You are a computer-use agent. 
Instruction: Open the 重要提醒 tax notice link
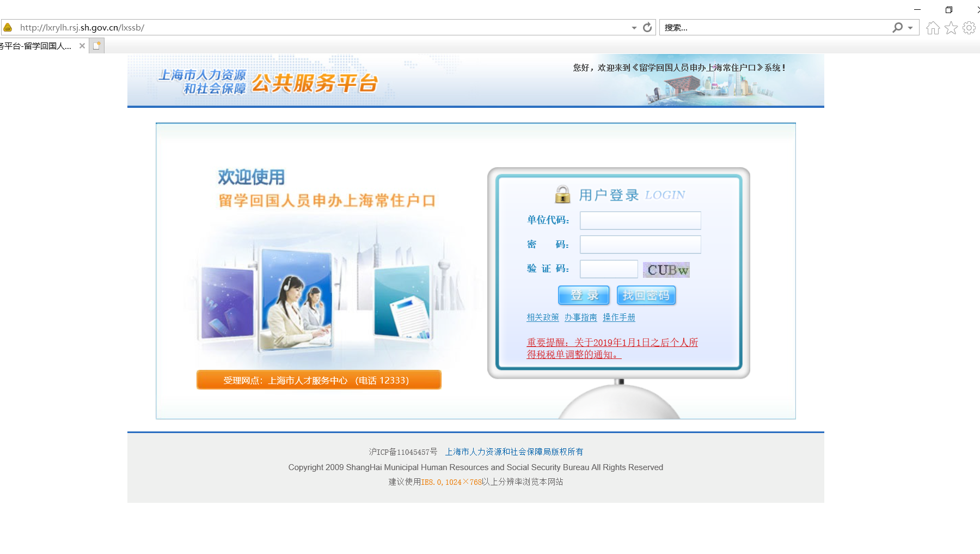click(612, 348)
